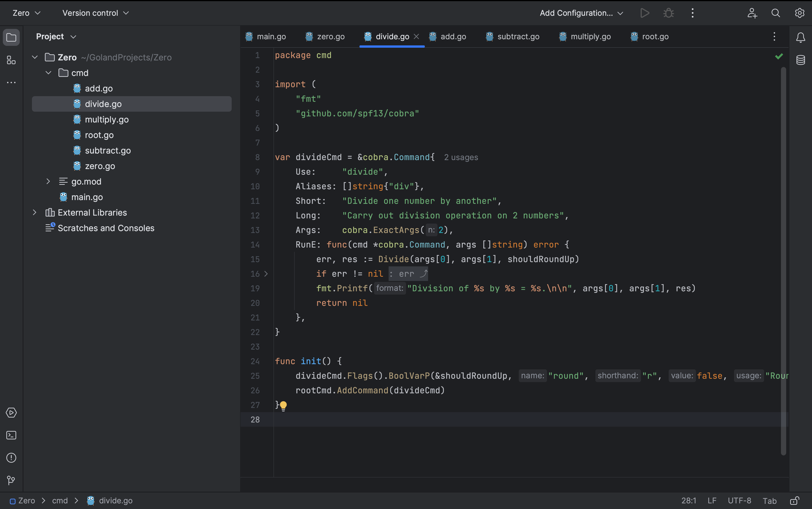Screen dimensions: 812x509
Task: Select divide.go in project tree
Action: 132,104
